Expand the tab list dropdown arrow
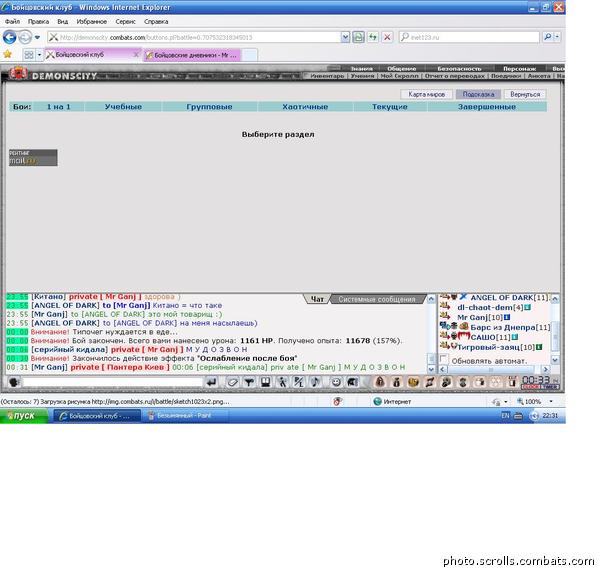The image size is (600, 571). click(x=39, y=55)
